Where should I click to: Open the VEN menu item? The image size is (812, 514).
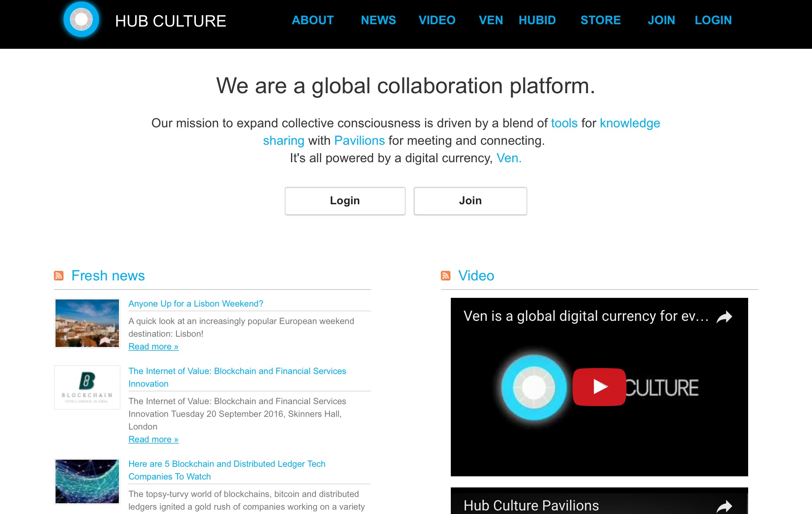pyautogui.click(x=491, y=20)
